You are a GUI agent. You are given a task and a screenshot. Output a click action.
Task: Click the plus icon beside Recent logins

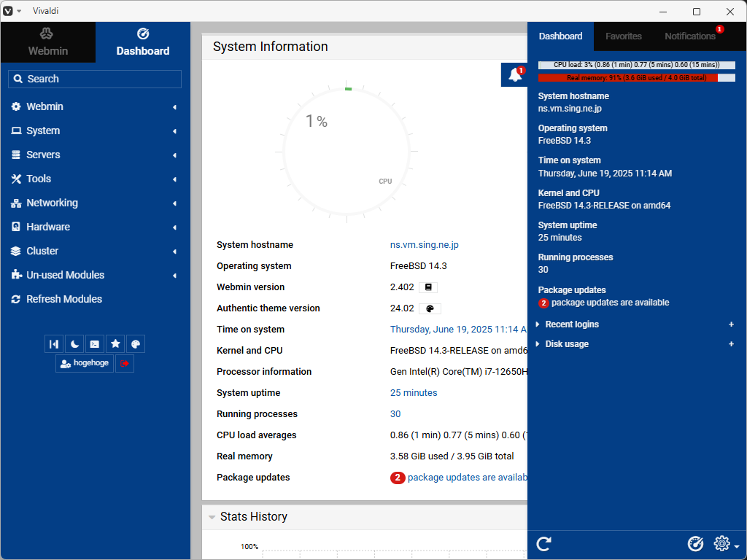pos(731,324)
